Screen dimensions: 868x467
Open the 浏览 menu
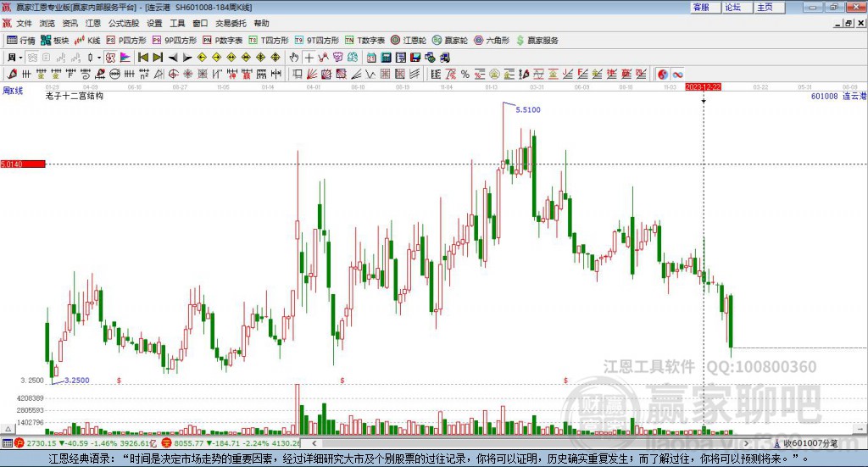(x=47, y=23)
